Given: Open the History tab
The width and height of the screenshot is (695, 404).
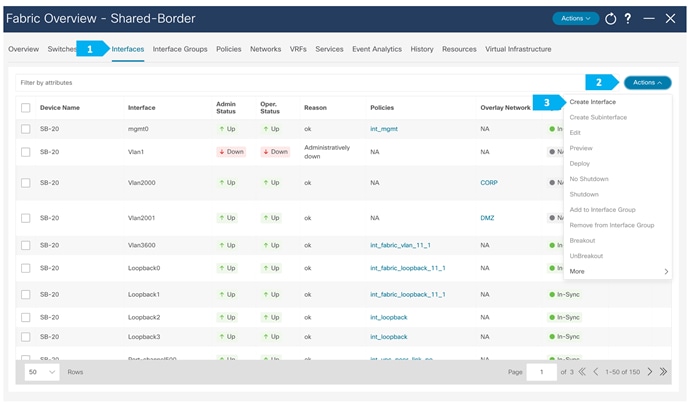Looking at the screenshot, I should 422,49.
